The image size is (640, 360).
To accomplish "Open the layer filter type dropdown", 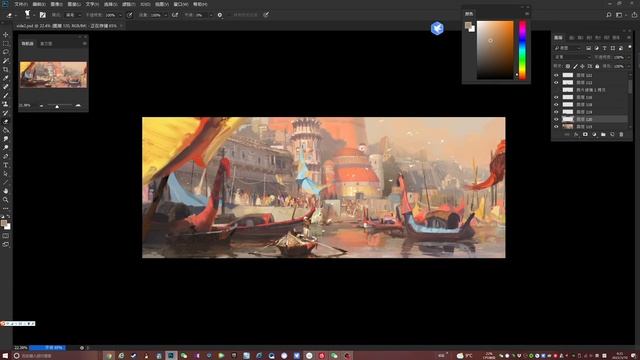I will (x=568, y=48).
